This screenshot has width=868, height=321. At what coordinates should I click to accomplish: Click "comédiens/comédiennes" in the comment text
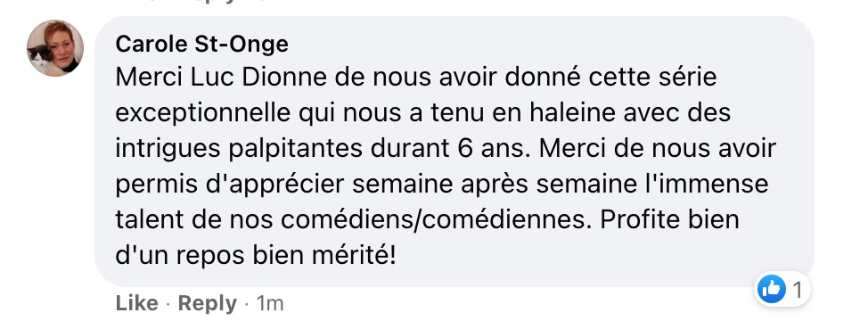point(433,219)
